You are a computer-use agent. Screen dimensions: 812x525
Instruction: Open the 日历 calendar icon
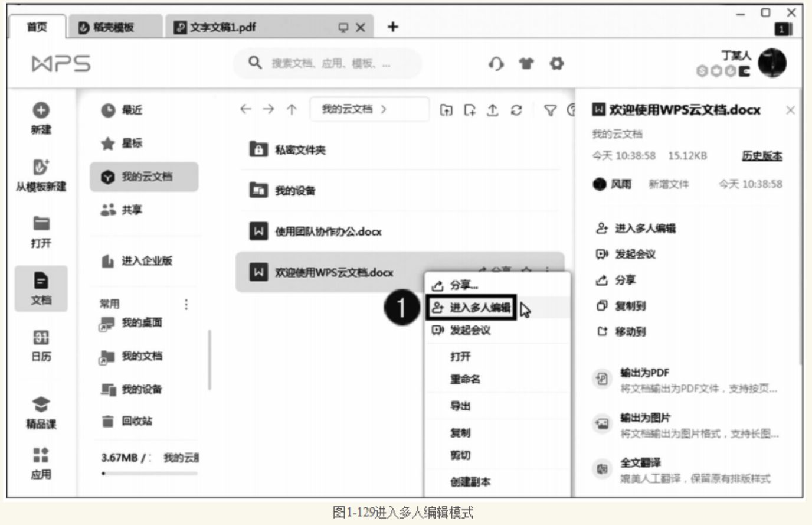[x=41, y=337]
